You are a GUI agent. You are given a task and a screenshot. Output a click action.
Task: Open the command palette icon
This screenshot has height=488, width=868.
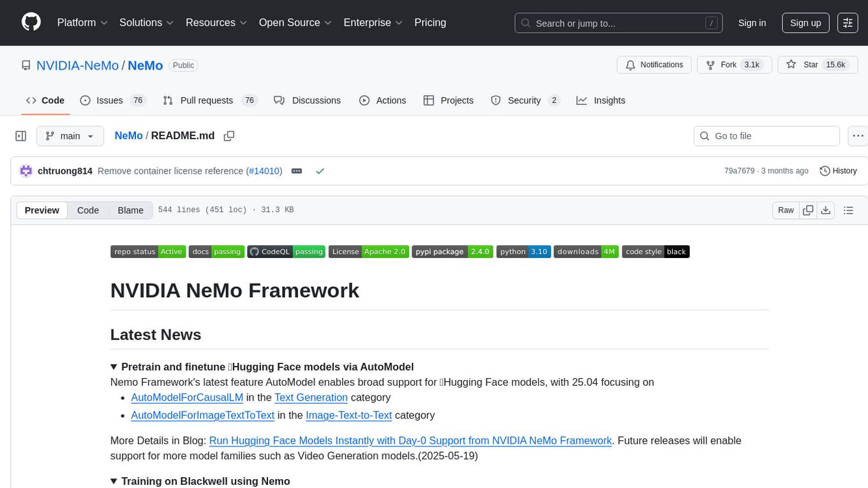[848, 22]
